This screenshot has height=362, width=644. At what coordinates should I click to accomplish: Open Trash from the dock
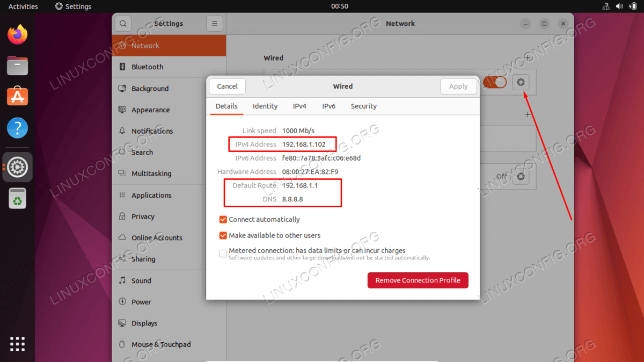pos(18,198)
